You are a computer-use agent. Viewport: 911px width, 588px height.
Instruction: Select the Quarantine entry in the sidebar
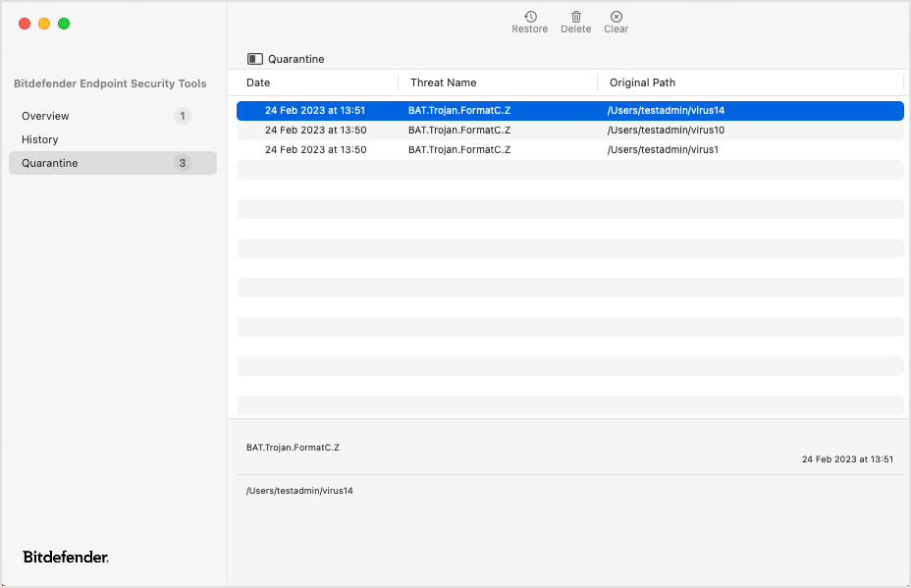50,163
